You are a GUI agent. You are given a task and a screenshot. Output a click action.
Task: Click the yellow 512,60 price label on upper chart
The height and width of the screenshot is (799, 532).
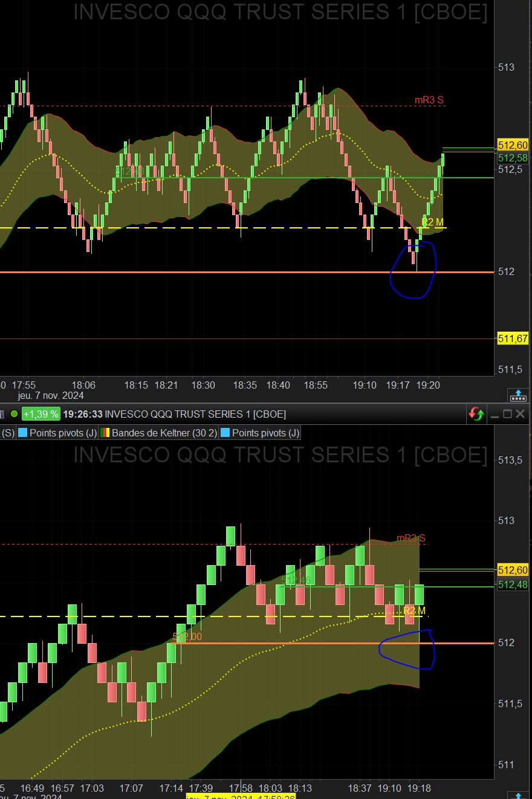click(x=513, y=145)
